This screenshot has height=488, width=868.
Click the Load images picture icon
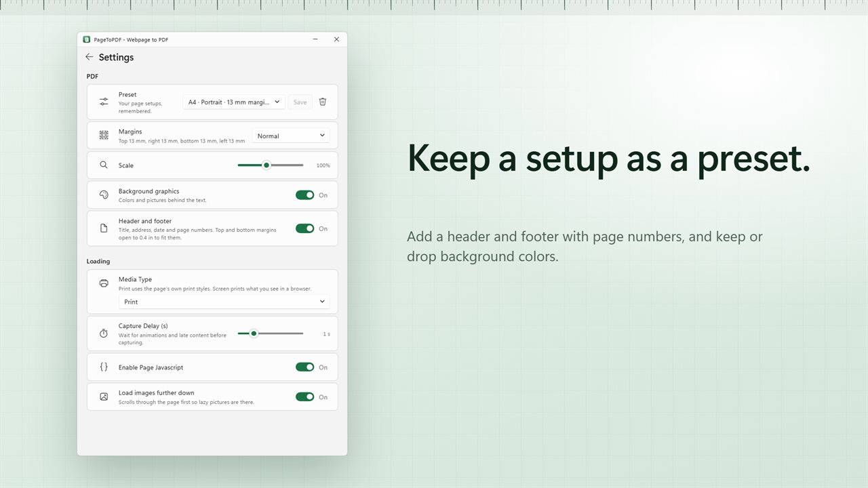tap(104, 396)
